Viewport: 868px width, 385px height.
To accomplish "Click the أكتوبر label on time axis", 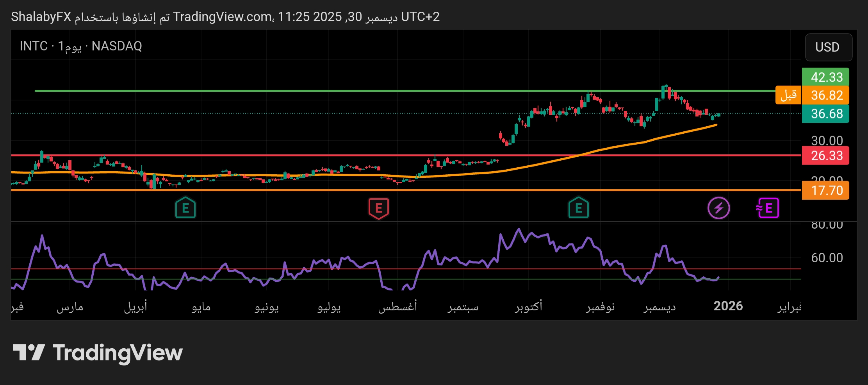I will click(x=528, y=306).
